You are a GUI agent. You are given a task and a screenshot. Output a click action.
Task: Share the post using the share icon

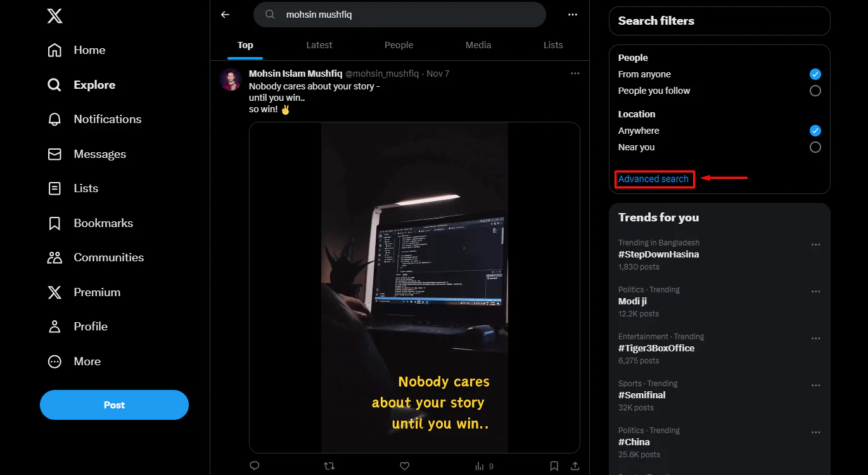click(575, 466)
